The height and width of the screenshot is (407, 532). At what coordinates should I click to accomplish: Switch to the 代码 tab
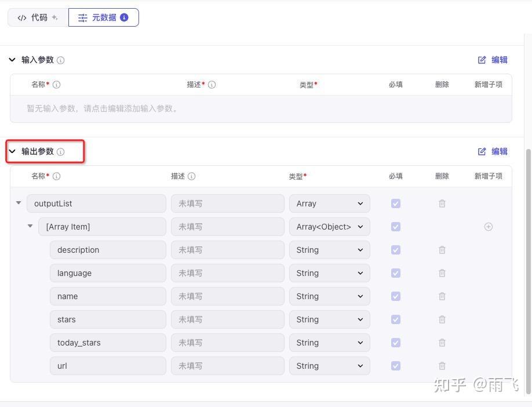pyautogui.click(x=37, y=17)
